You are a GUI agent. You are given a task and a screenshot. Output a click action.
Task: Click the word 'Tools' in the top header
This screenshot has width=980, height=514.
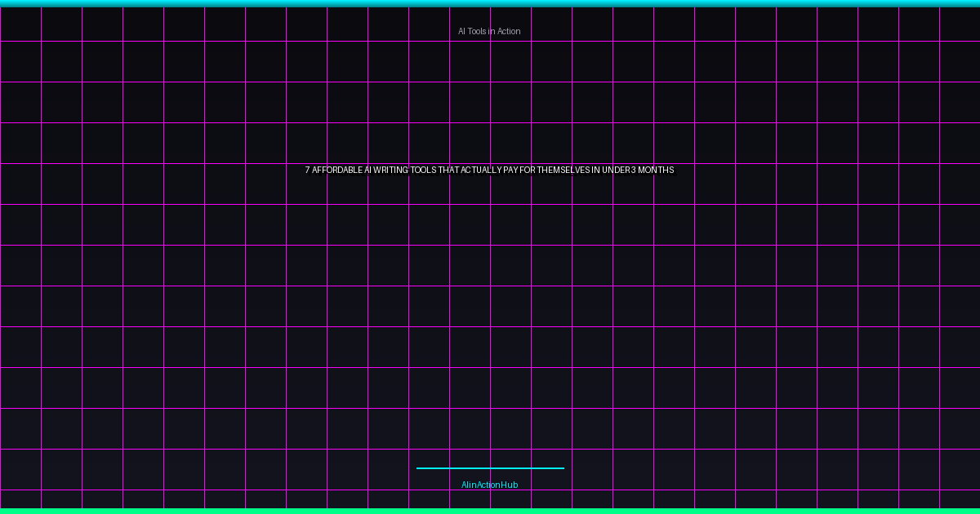point(478,31)
